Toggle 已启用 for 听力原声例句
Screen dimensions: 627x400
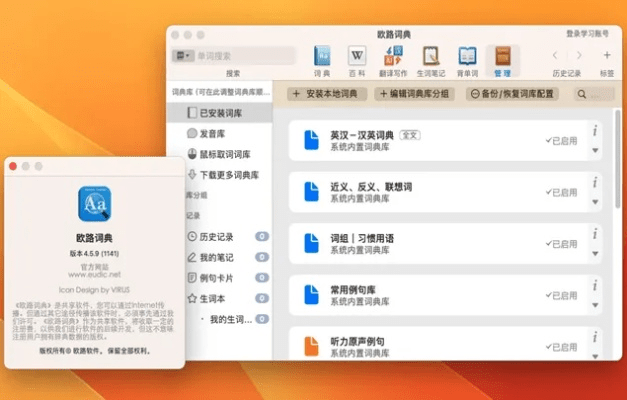click(561, 347)
